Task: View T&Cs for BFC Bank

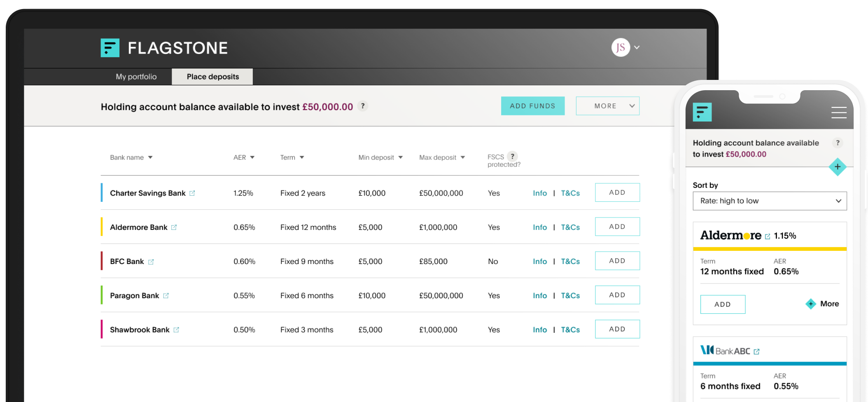Action: point(570,262)
